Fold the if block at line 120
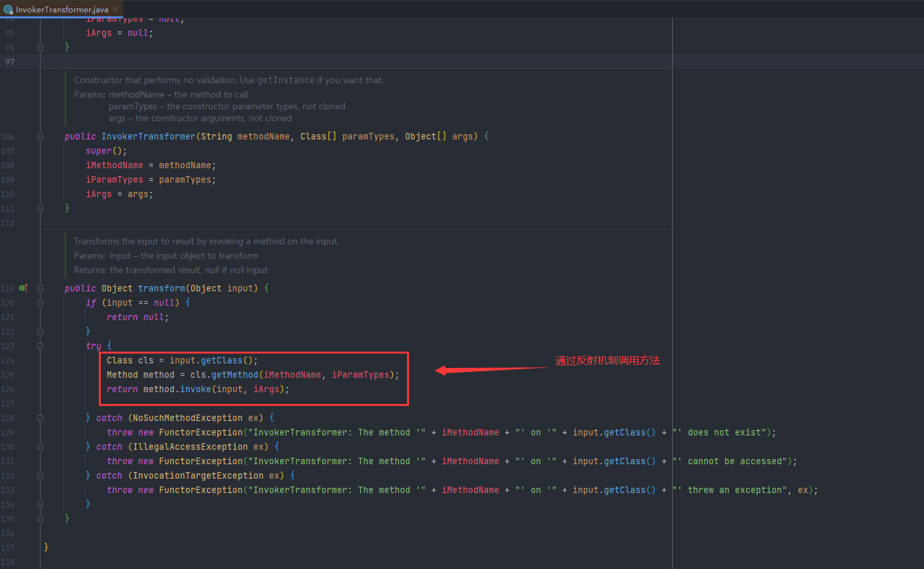Screen dimensions: 924x569 pos(40,303)
